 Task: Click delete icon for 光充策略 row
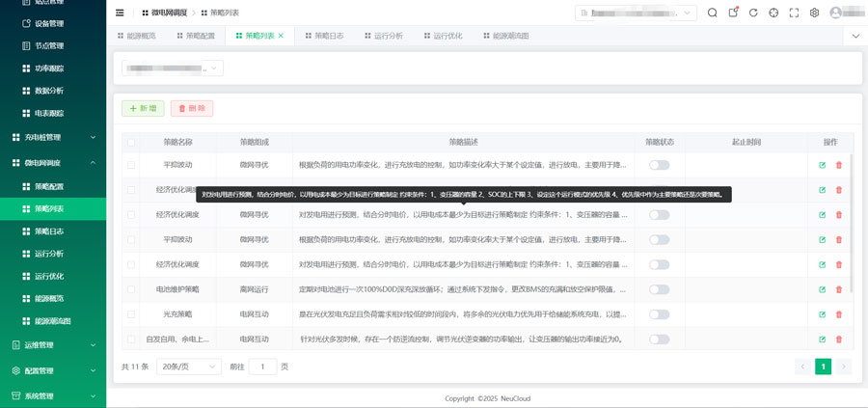839,314
